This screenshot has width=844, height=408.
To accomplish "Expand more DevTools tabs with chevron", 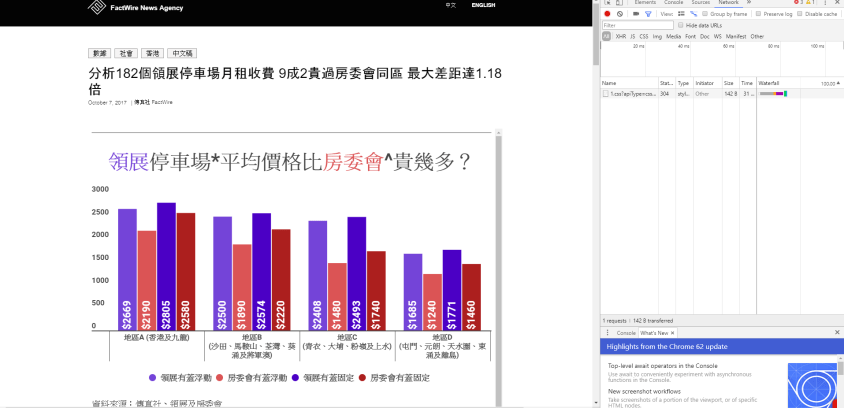I will (748, 3).
